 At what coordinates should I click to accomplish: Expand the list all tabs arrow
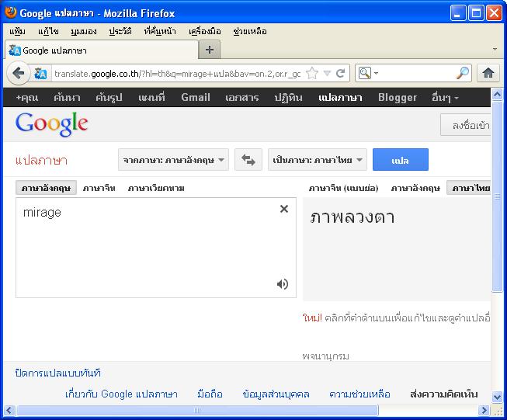click(x=495, y=50)
